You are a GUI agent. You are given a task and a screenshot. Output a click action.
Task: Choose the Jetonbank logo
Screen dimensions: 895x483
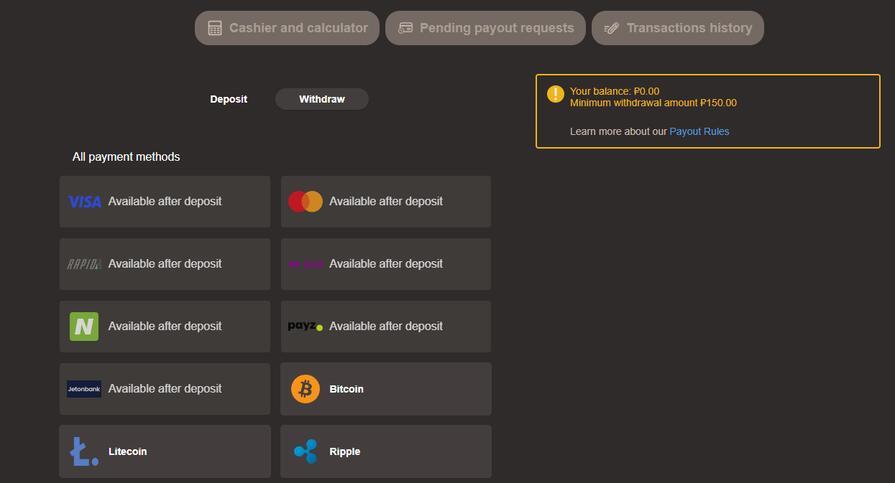tap(84, 389)
